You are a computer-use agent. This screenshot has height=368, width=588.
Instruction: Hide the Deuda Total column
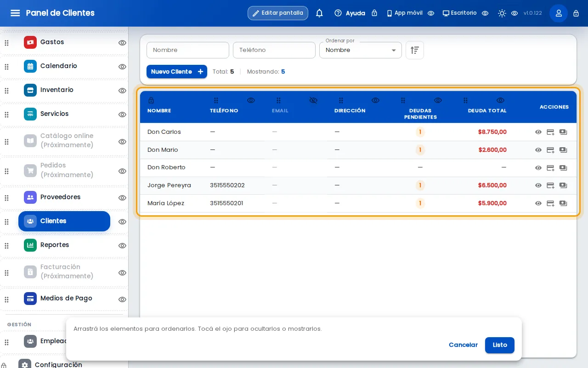pos(500,100)
